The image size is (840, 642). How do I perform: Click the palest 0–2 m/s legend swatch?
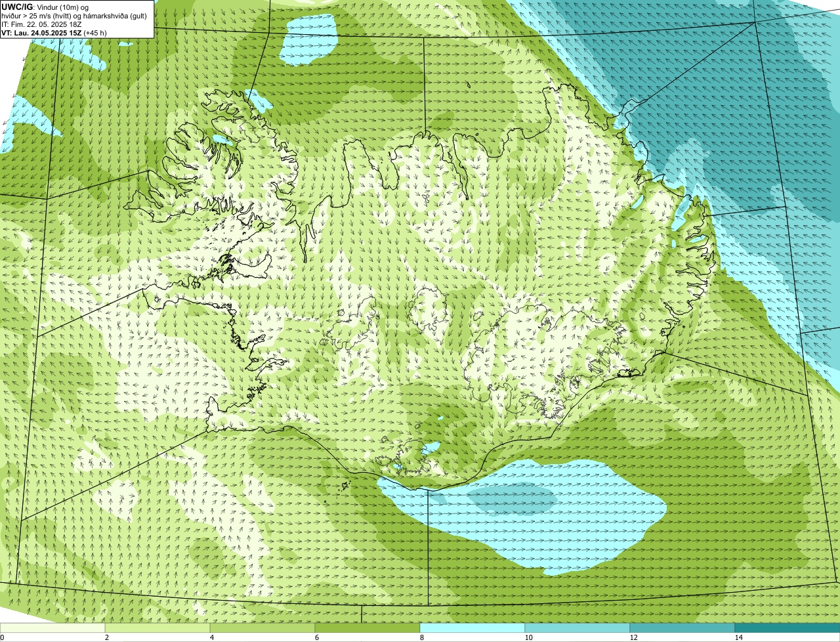(52, 628)
